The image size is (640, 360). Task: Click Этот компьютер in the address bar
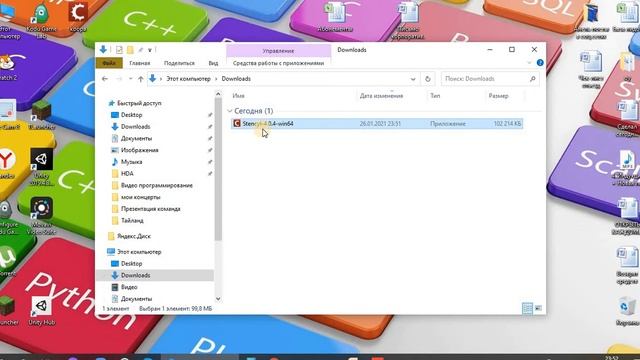point(189,79)
